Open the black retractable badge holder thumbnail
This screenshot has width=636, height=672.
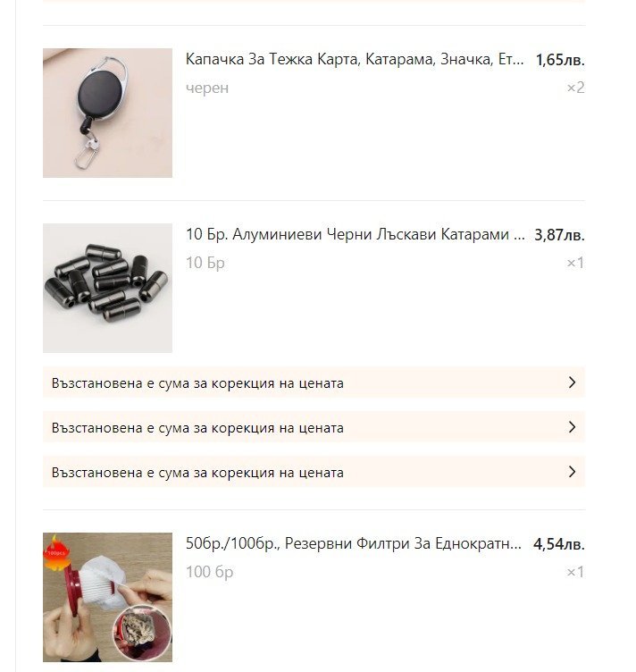tap(107, 113)
